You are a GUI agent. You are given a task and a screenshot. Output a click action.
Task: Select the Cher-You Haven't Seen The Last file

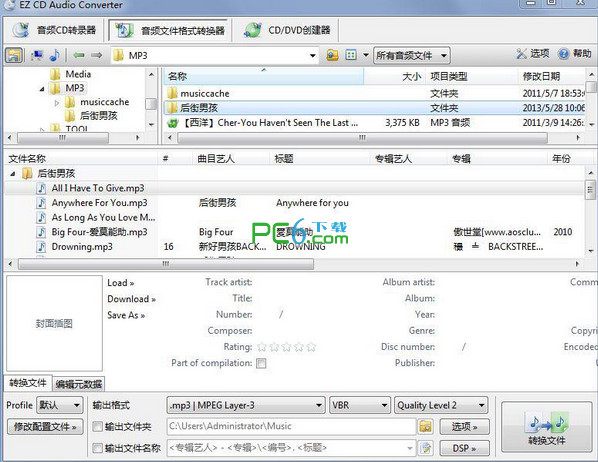(x=375, y=123)
